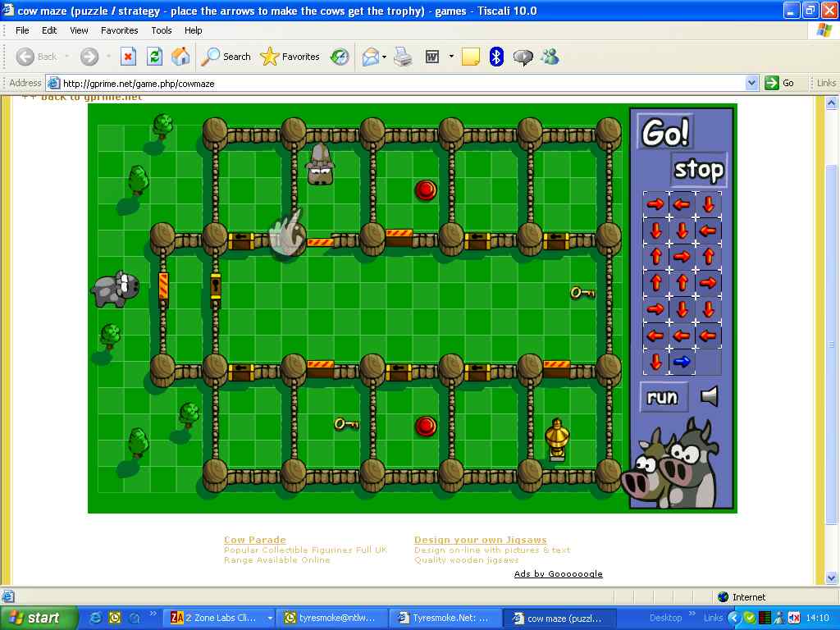Pick the left arrow in palette's top row
This screenshot has height=630, width=840.
pyautogui.click(x=682, y=204)
